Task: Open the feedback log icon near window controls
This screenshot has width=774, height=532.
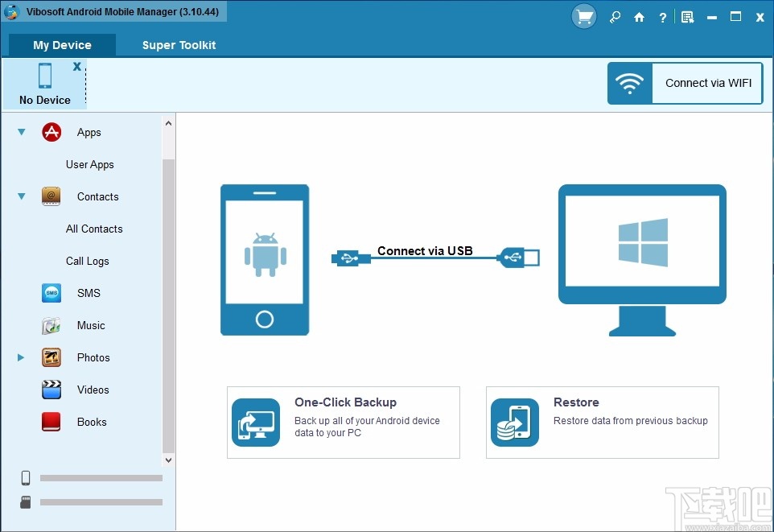Action: point(686,16)
